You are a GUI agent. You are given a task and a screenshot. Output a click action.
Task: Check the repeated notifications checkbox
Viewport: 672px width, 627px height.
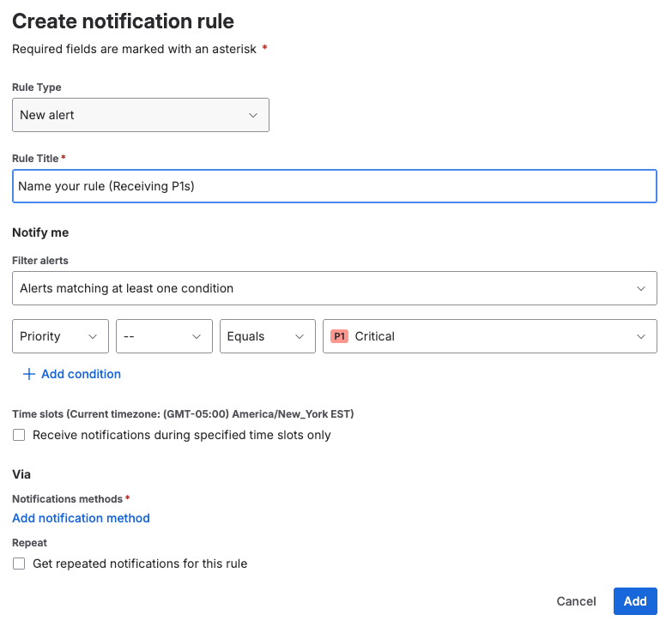(19, 564)
